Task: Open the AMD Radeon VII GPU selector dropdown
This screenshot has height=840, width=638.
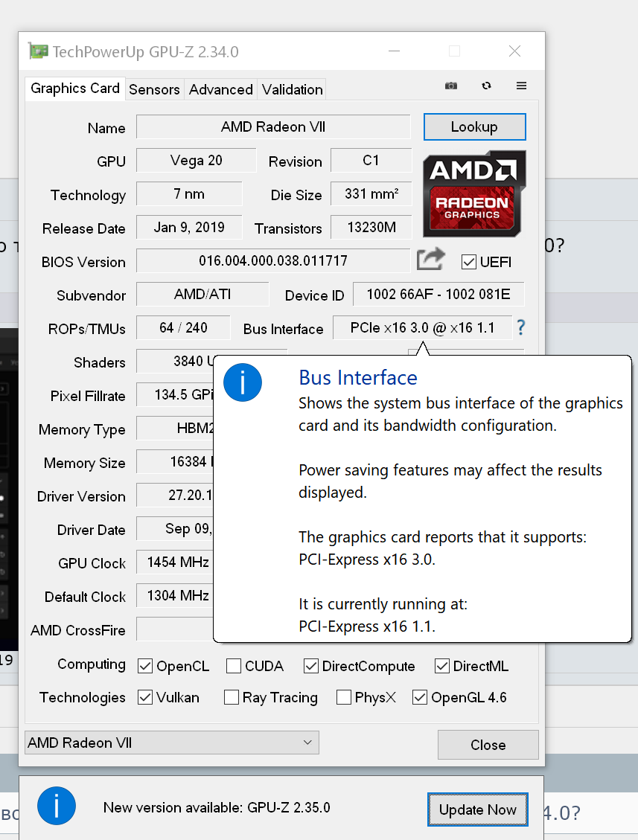Action: (x=172, y=743)
